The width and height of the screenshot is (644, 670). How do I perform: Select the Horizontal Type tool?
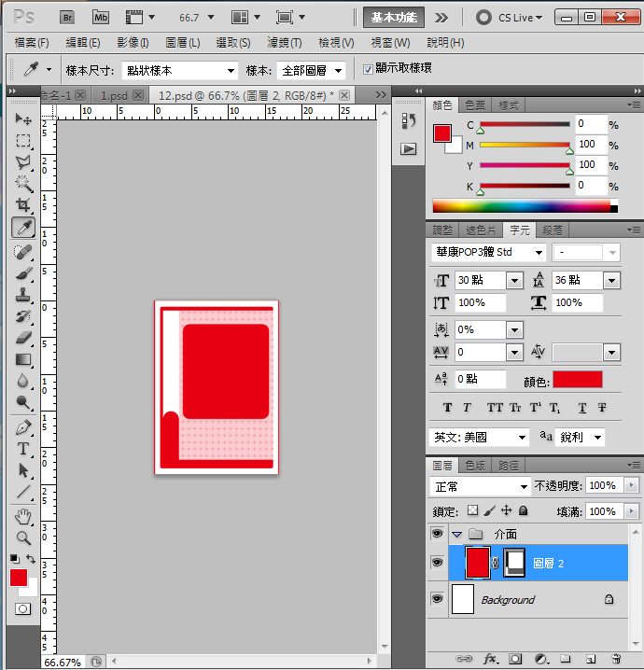point(23,449)
